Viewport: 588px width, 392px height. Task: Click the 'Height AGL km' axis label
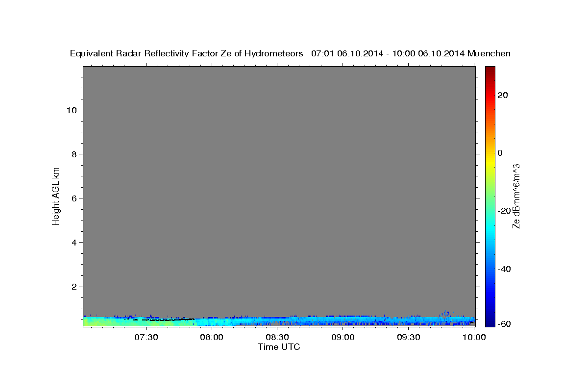[56, 196]
